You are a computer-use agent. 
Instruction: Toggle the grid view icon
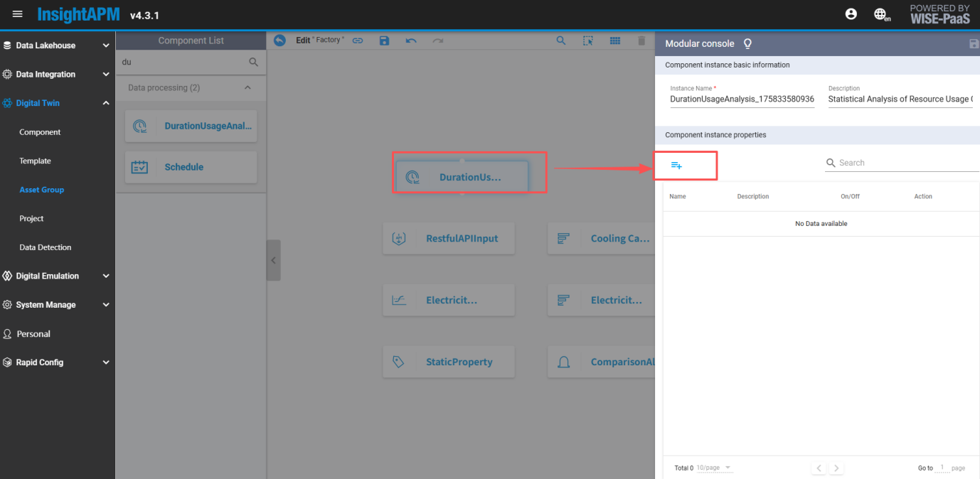click(x=615, y=41)
